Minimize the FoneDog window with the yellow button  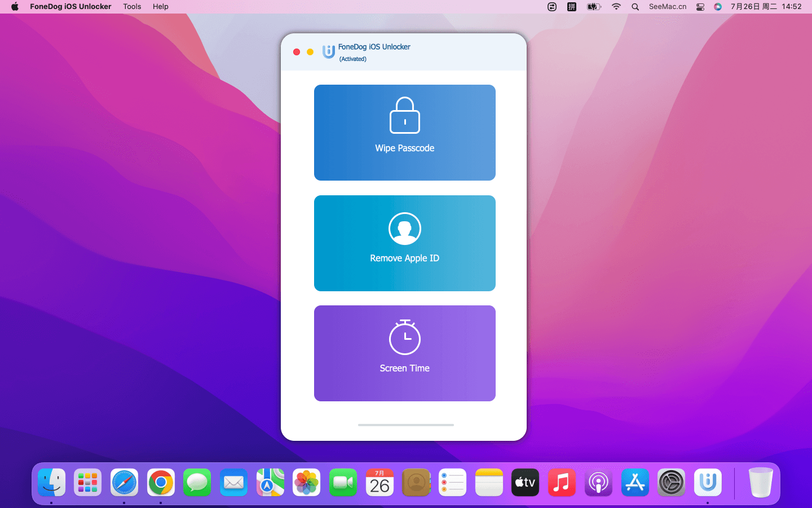(x=310, y=52)
